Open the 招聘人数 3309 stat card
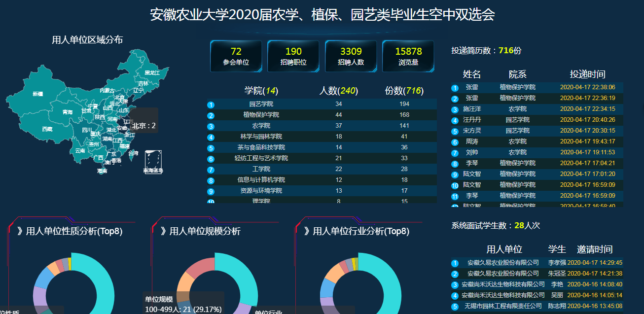The height and width of the screenshot is (314, 644). pyautogui.click(x=351, y=56)
